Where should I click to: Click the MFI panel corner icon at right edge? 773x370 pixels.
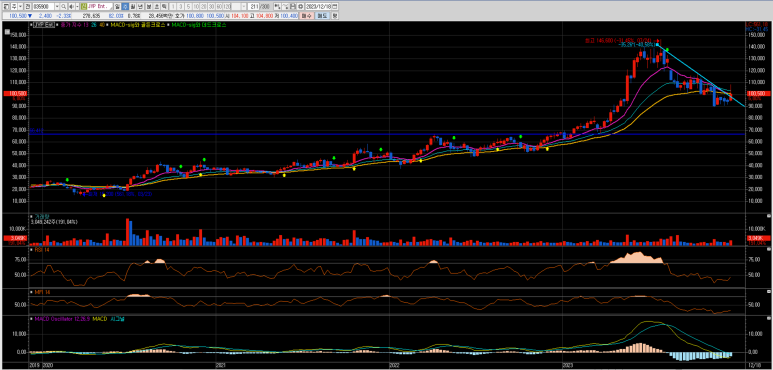point(770,292)
